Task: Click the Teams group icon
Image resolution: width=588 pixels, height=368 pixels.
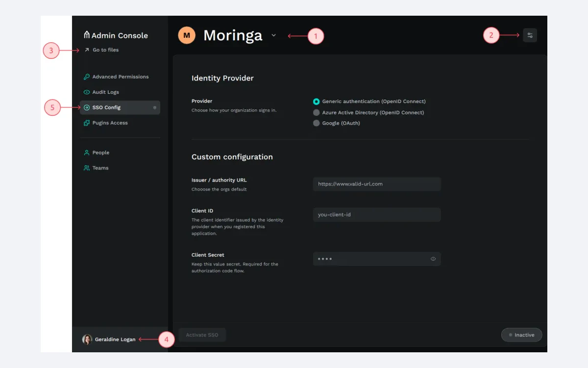Action: point(87,168)
